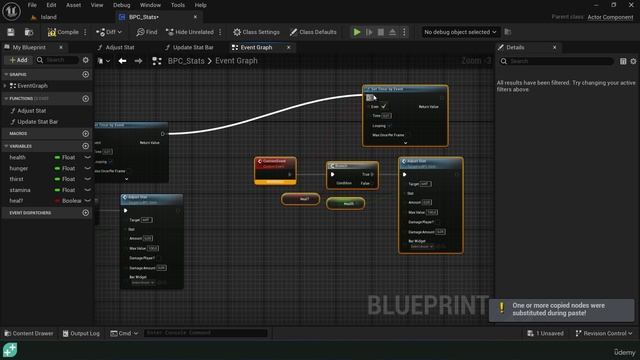Toggle visibility of stamina variable
Screen dimensions: 640x360
click(x=87, y=190)
